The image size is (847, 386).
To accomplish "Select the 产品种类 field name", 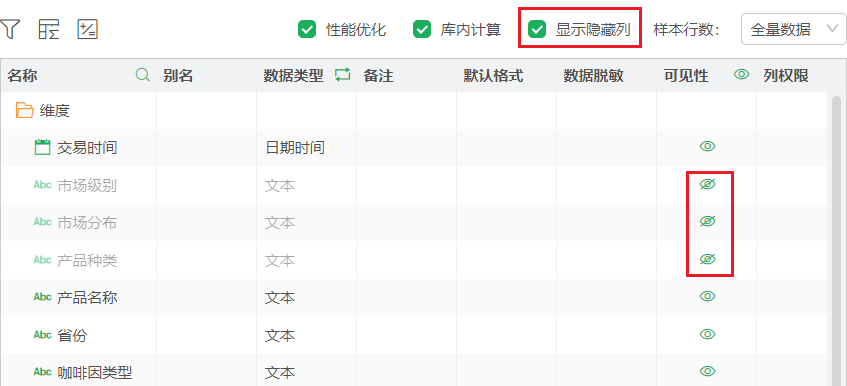I will click(87, 260).
